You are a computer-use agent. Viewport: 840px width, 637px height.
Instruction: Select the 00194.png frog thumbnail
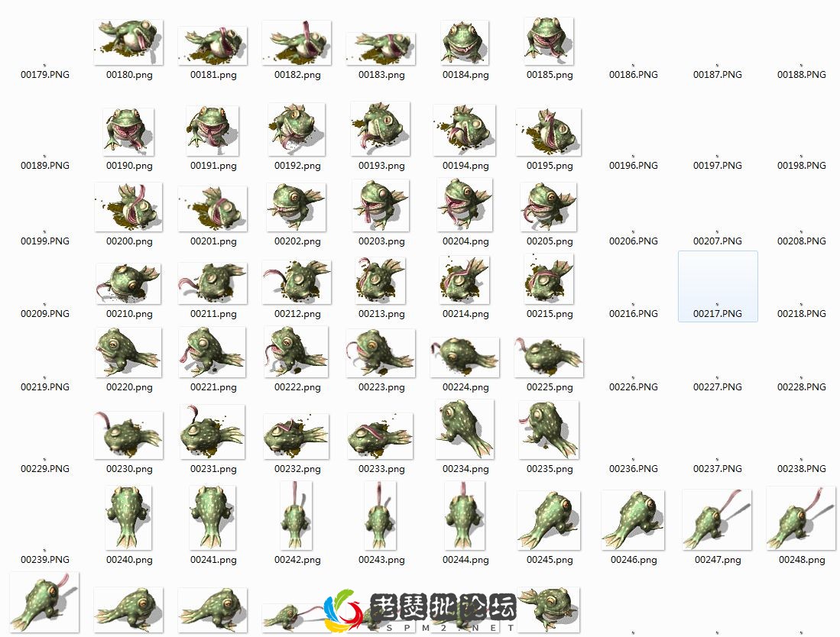pyautogui.click(x=465, y=130)
